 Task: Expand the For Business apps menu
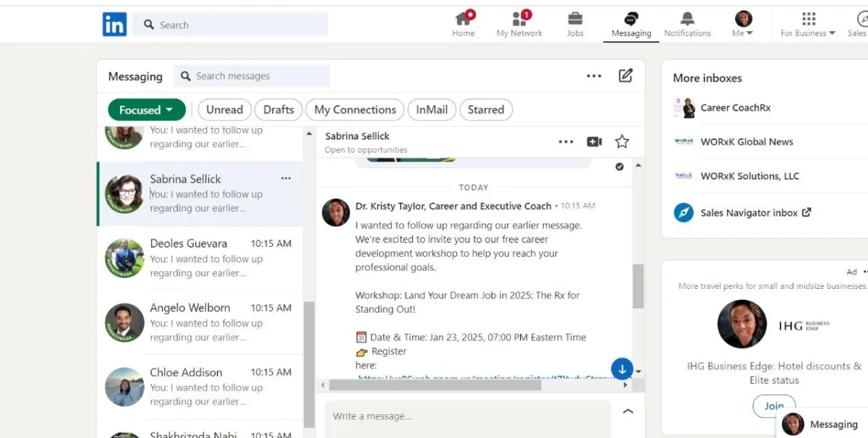[808, 24]
